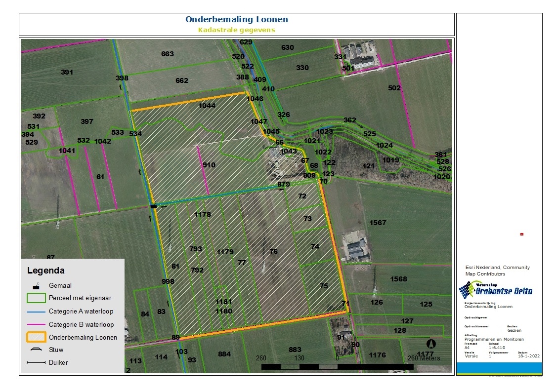Click the small red marker in right panel
555x392 pixels.
pyautogui.click(x=522, y=235)
